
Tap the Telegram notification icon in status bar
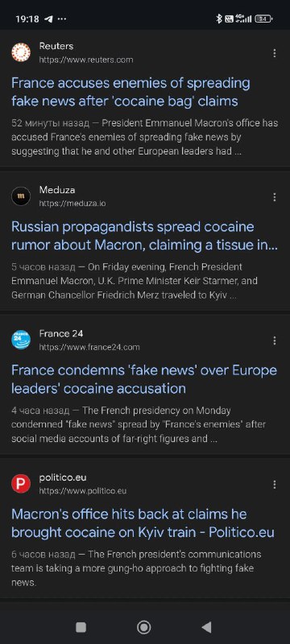pos(48,19)
